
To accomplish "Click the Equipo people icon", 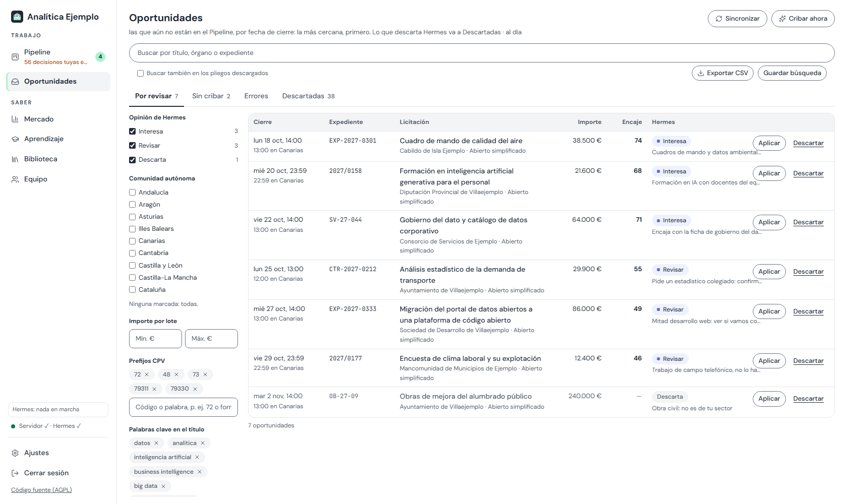I will pos(15,179).
